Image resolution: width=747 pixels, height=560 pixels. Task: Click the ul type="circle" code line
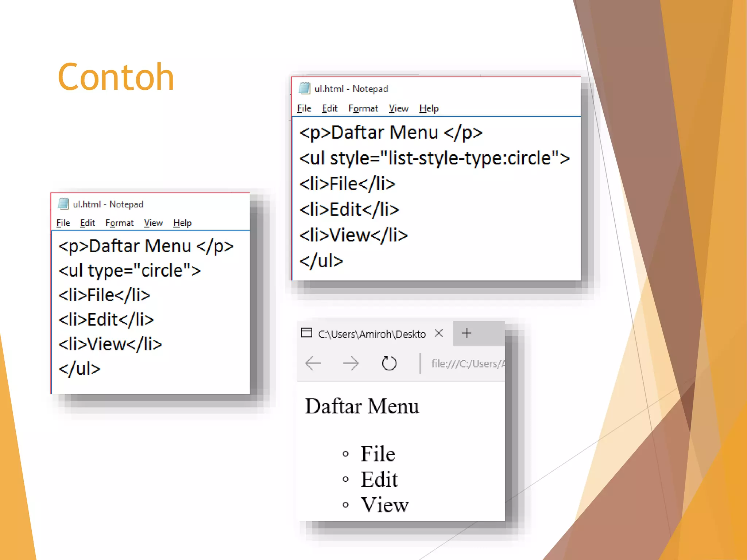point(129,271)
